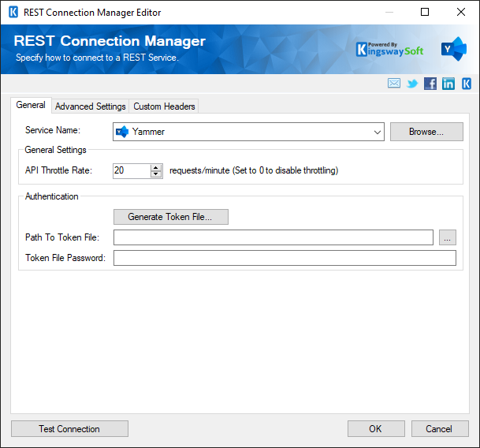480x448 pixels.
Task: Expand the Service Name dropdown
Action: tap(377, 132)
